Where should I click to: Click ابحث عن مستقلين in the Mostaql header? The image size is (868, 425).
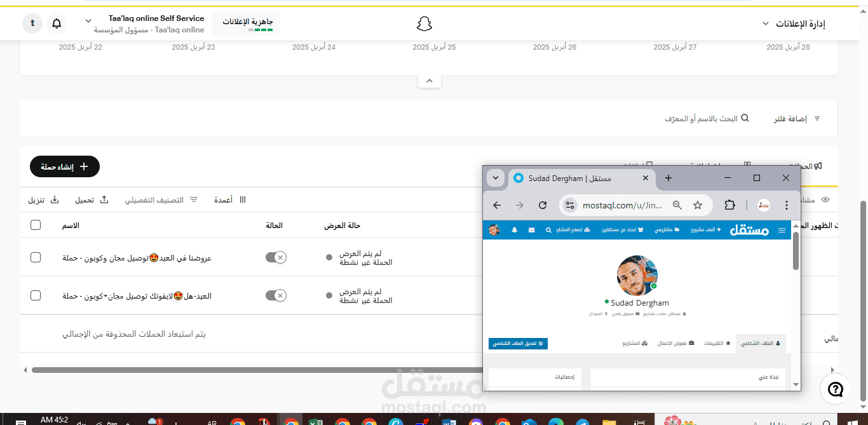coord(623,230)
